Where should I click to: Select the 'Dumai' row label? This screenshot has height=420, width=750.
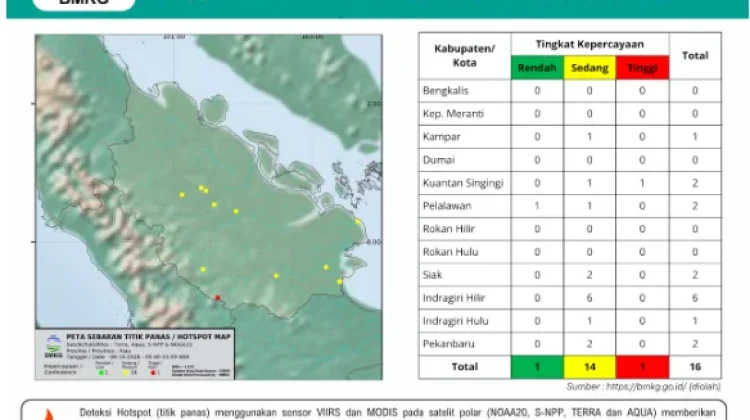pos(439,160)
